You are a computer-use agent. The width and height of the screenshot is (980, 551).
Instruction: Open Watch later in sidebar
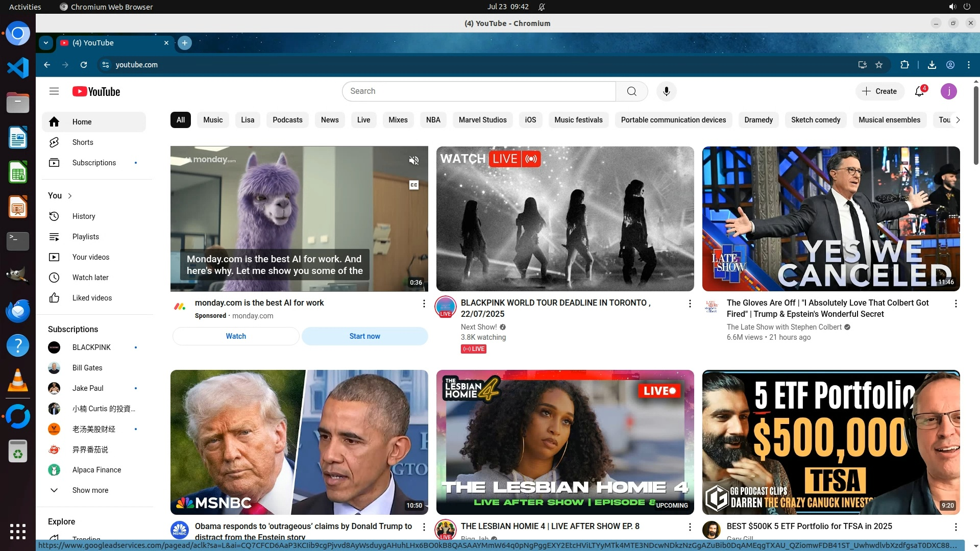(x=90, y=278)
